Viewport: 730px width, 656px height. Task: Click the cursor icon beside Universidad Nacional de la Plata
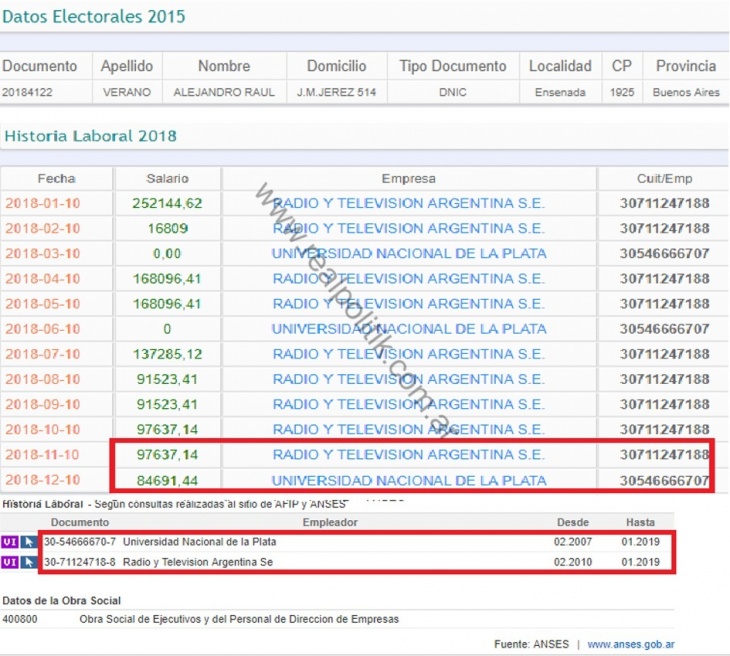click(28, 542)
